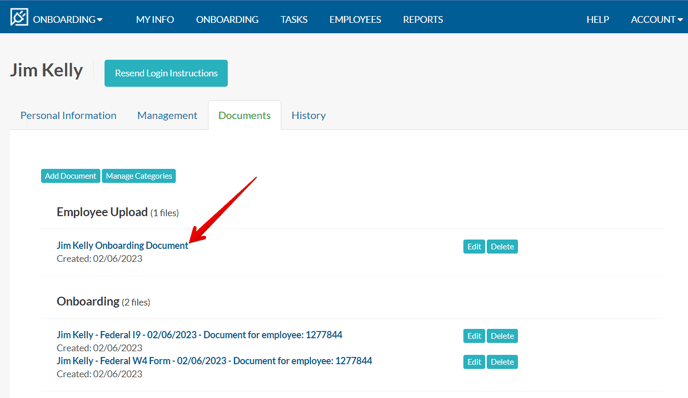
Task: Open the ONBOARDING dropdown beside the logo
Action: 68,20
